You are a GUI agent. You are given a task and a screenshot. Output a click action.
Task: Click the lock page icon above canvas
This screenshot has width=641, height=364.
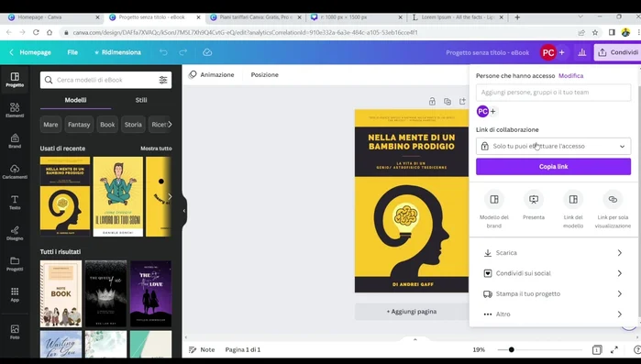432,102
